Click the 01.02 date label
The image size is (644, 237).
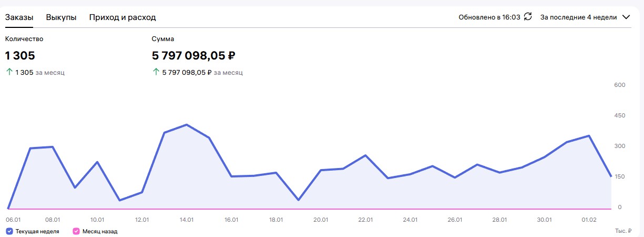[x=589, y=219]
